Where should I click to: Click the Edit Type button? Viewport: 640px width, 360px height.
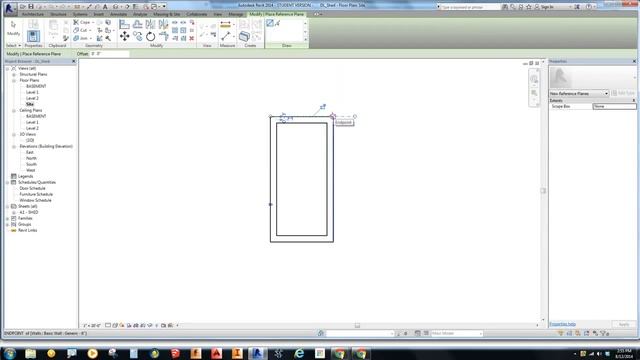623,93
